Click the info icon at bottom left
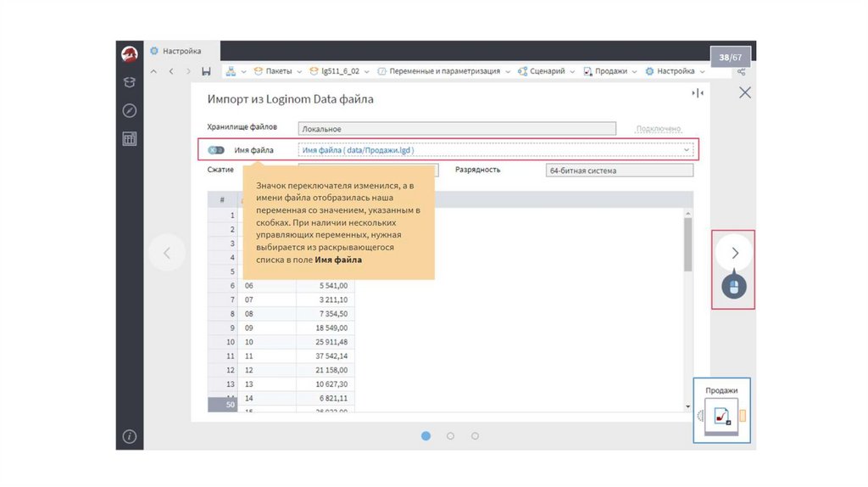This screenshot has height=487, width=868. pyautogui.click(x=130, y=436)
